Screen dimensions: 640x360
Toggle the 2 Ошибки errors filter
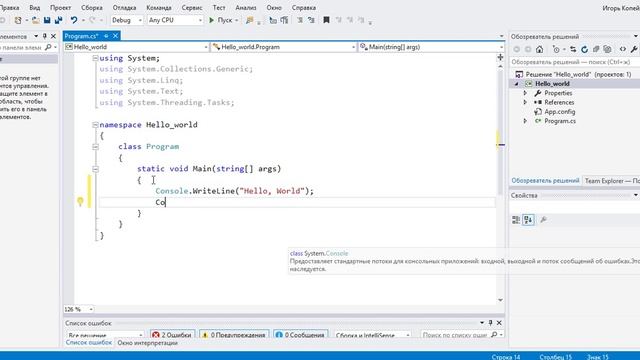pos(172,335)
